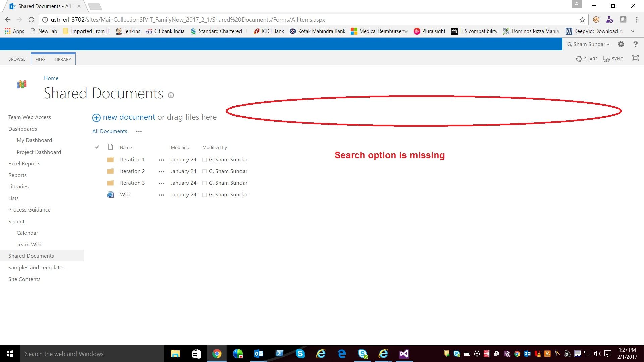
Task: Click the SYNC icon to sync the library
Action: coord(612,59)
